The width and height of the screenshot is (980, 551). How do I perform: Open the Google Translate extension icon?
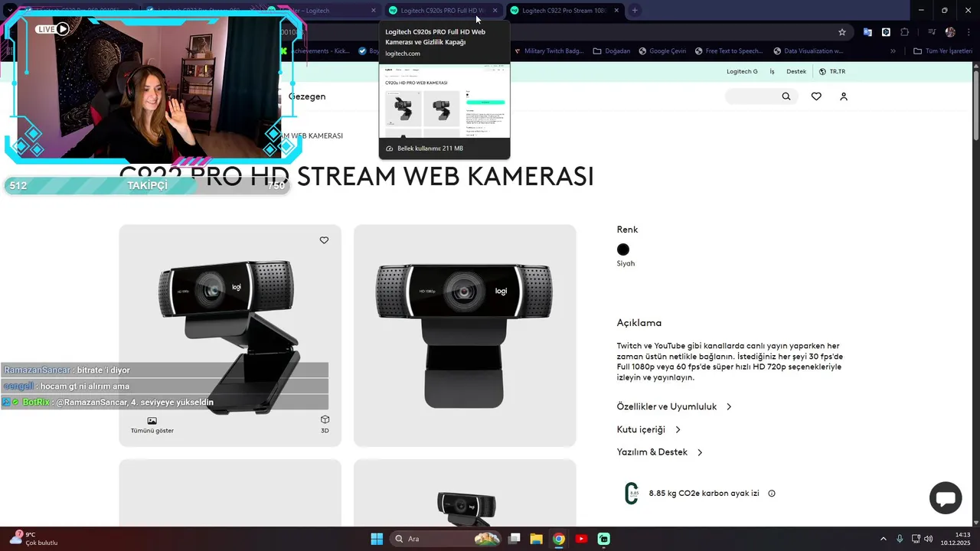click(867, 32)
